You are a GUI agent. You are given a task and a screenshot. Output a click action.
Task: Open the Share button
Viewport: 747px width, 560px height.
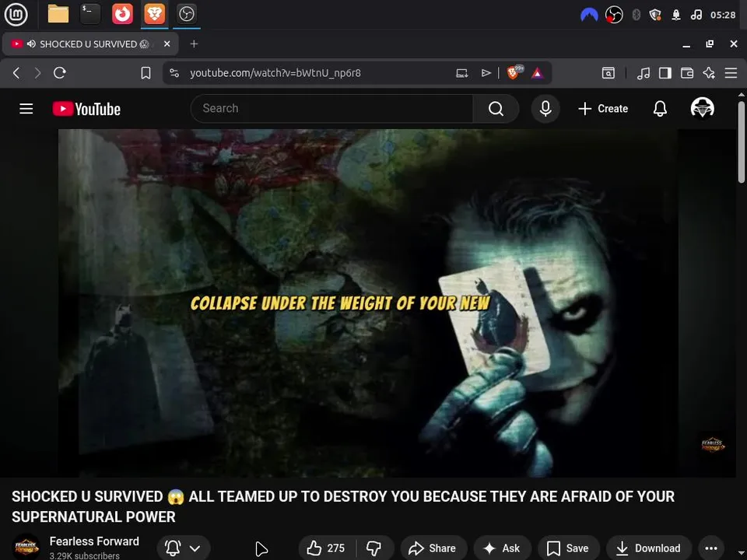pos(433,548)
